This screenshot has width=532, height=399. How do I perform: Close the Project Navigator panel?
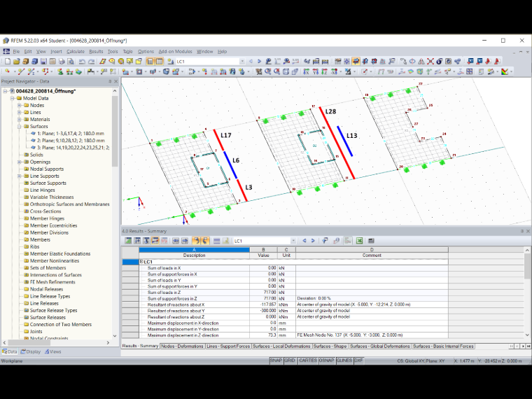tap(115, 81)
